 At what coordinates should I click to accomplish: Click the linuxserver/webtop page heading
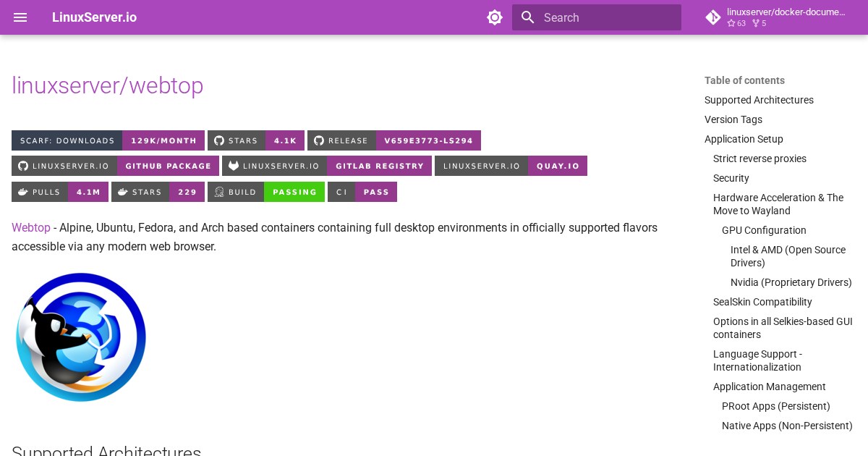[x=108, y=85]
